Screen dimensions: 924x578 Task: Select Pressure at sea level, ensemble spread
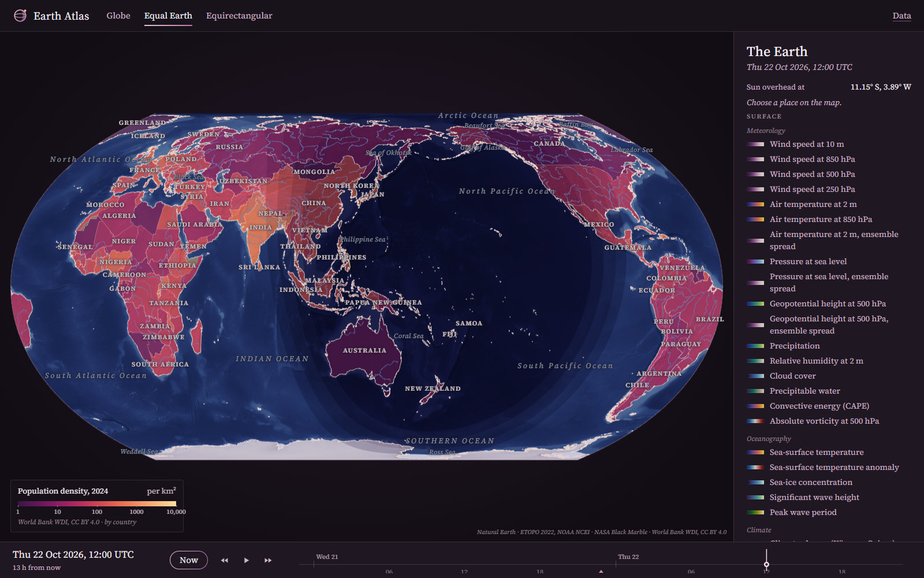(x=829, y=283)
